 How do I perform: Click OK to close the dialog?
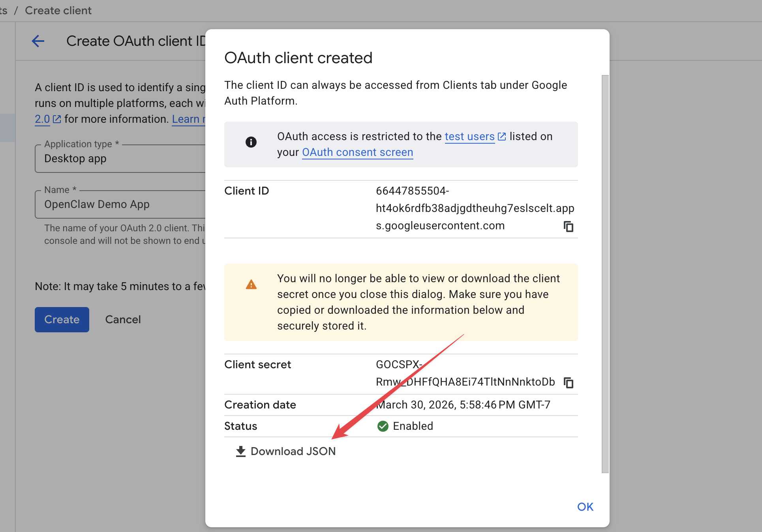[x=585, y=507]
